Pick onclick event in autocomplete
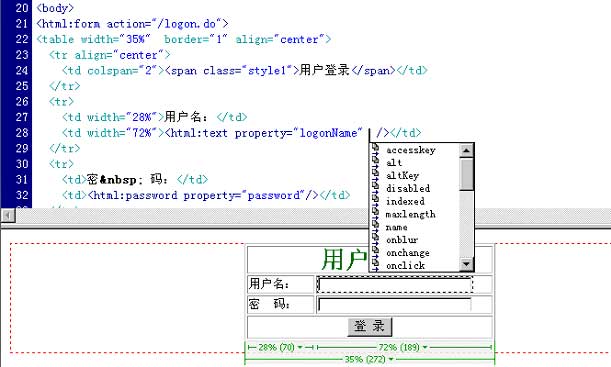Viewport: 611px width, 367px height. [405, 265]
